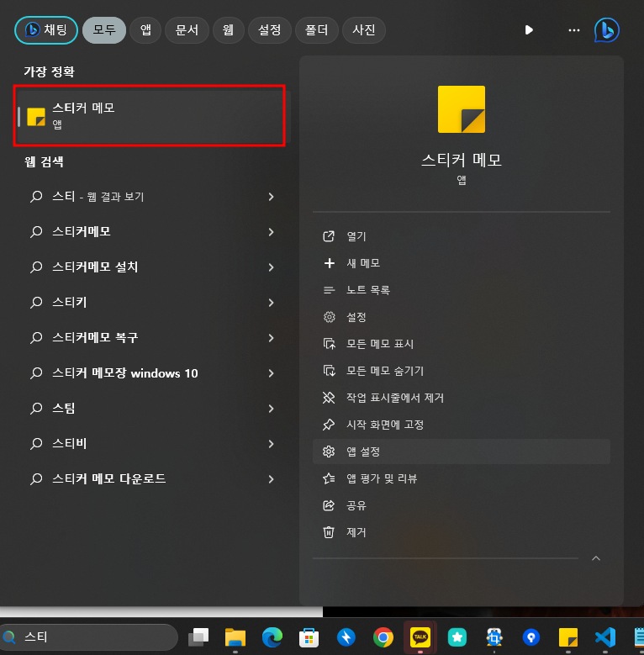Image resolution: width=644 pixels, height=655 pixels.
Task: Open 앱 설정 for Sticky Notes
Action: pos(461,452)
